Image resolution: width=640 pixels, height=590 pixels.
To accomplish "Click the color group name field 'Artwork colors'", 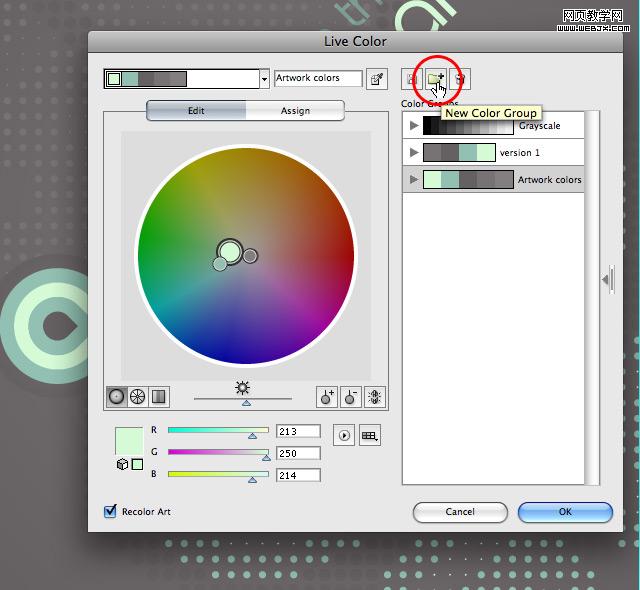I will 318,78.
